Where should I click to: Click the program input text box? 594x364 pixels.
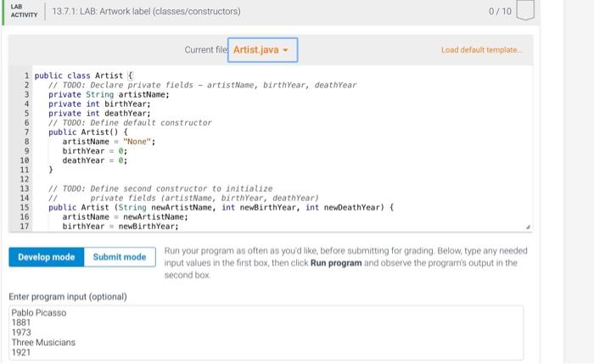(266, 333)
